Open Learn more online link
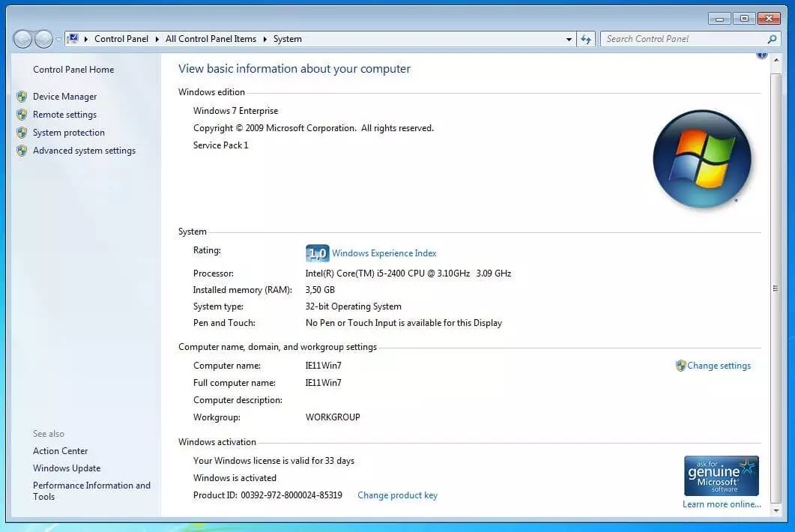This screenshot has height=532, width=795. (x=722, y=504)
